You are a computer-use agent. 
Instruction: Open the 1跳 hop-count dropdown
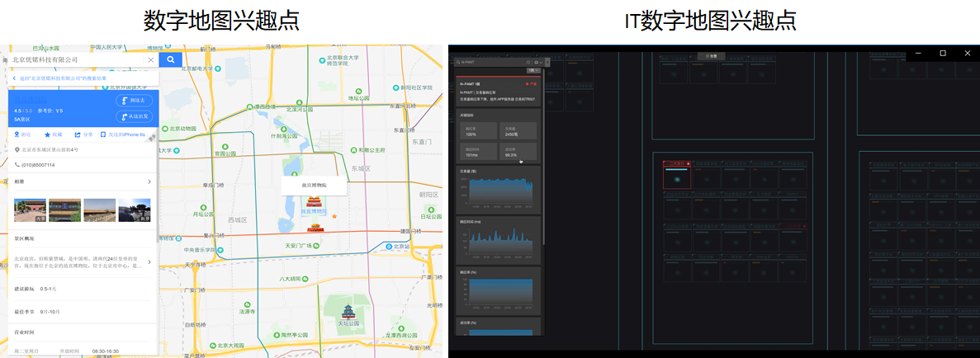[533, 71]
